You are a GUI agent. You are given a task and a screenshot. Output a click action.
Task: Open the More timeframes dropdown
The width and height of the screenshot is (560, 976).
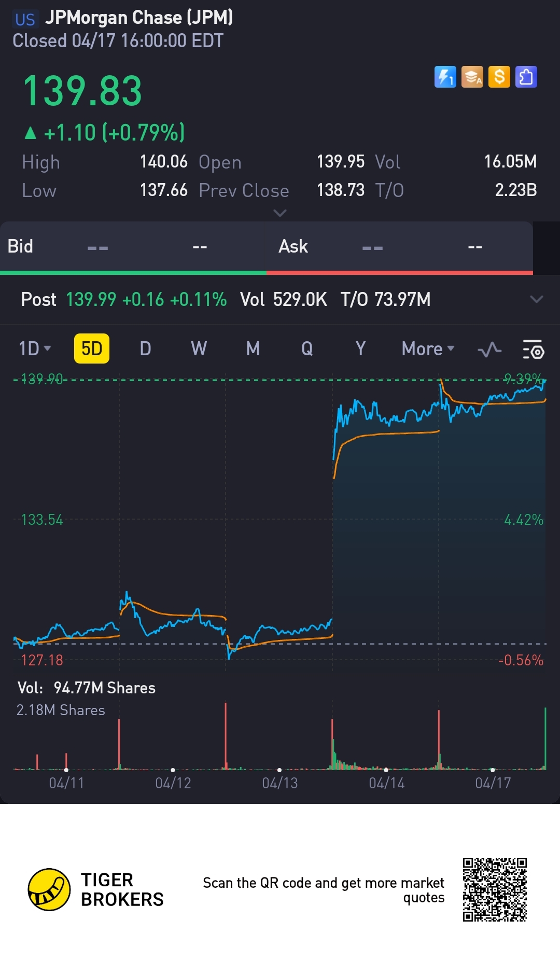428,348
